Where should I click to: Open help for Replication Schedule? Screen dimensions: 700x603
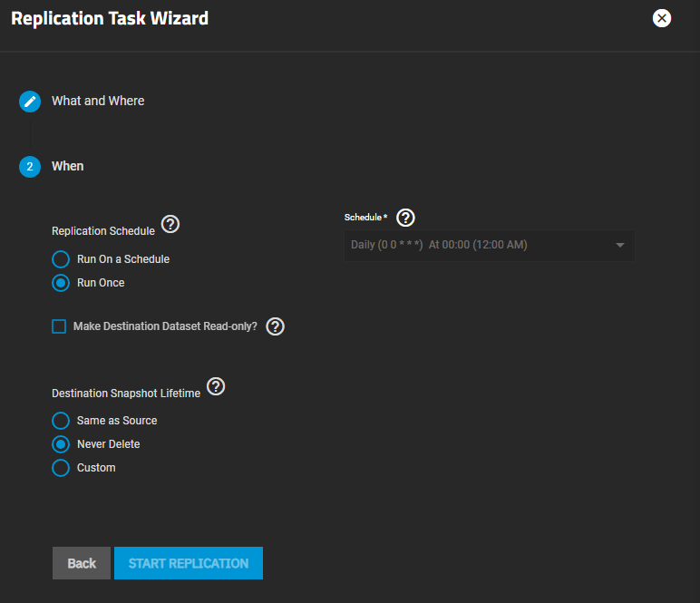(x=170, y=224)
